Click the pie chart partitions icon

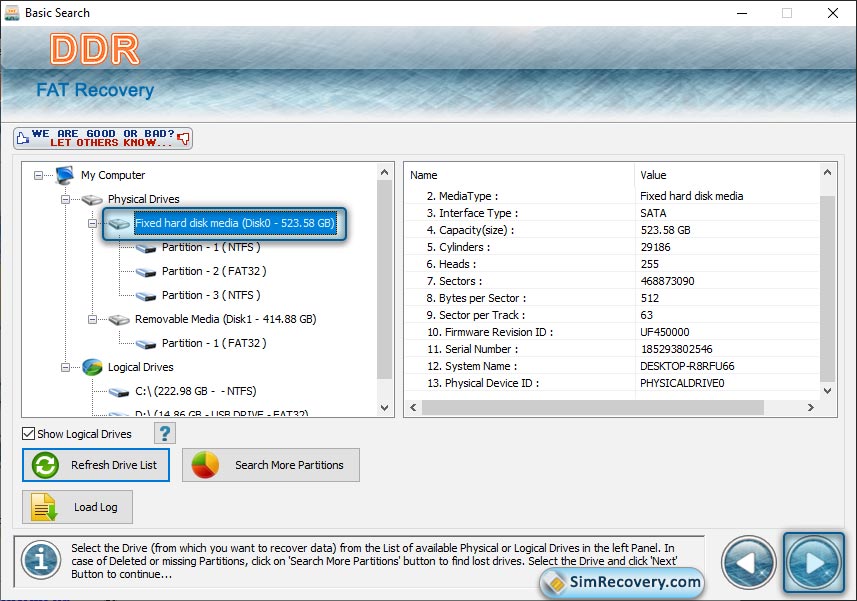click(205, 465)
